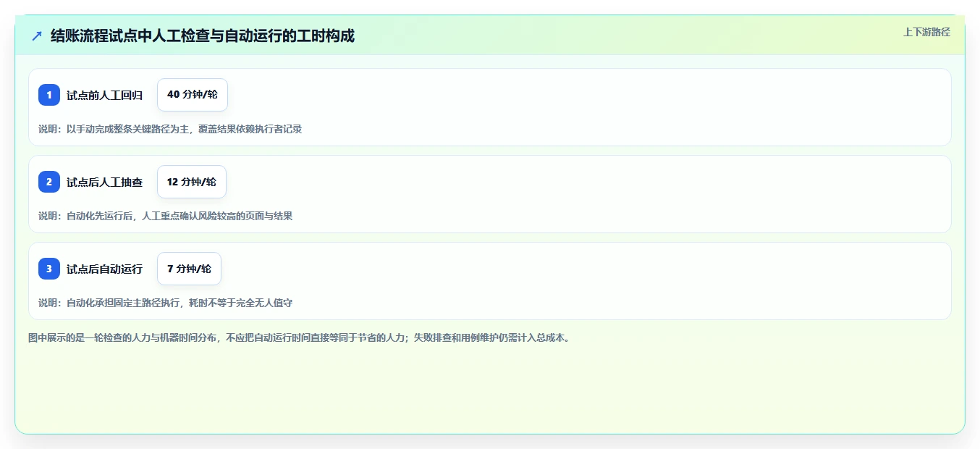Image resolution: width=980 pixels, height=449 pixels.
Task: Select the 12 分钟/轮 value chip
Action: (x=192, y=182)
